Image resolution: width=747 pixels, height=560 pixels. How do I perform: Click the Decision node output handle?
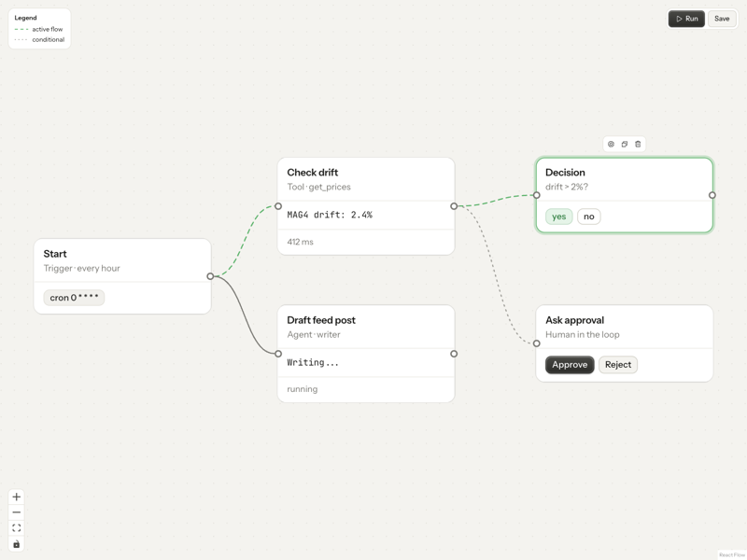tap(712, 195)
